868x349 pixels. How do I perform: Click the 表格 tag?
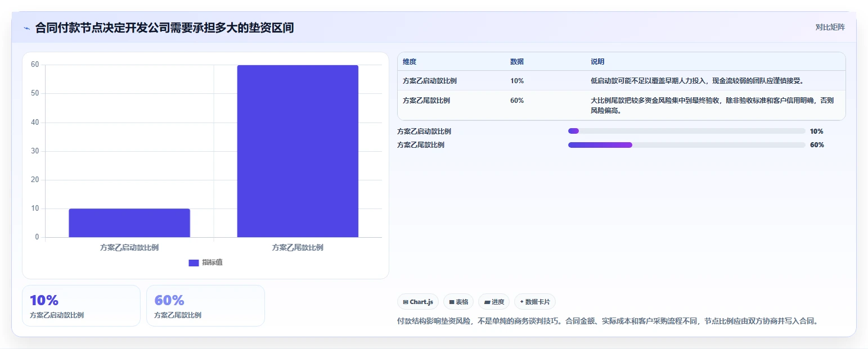458,302
